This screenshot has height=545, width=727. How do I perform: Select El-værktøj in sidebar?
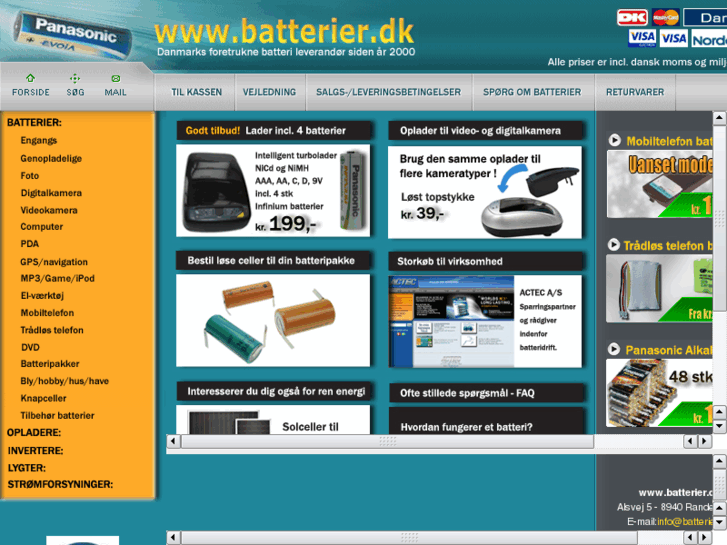click(x=42, y=295)
